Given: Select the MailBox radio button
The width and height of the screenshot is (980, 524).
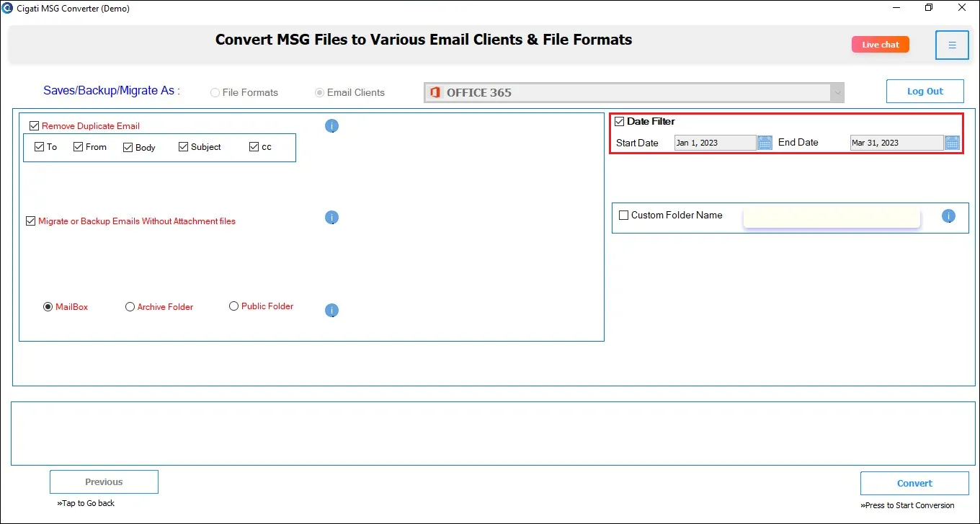Looking at the screenshot, I should pos(48,307).
